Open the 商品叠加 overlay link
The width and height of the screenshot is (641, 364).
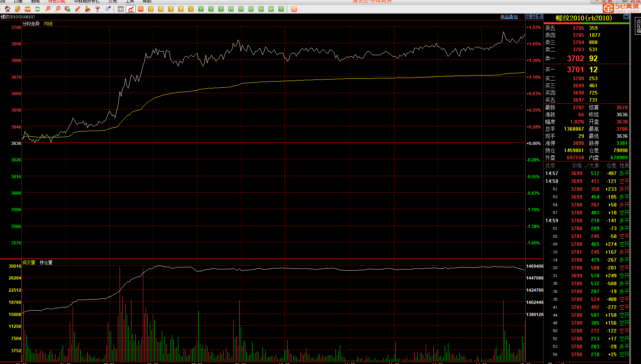tap(509, 17)
